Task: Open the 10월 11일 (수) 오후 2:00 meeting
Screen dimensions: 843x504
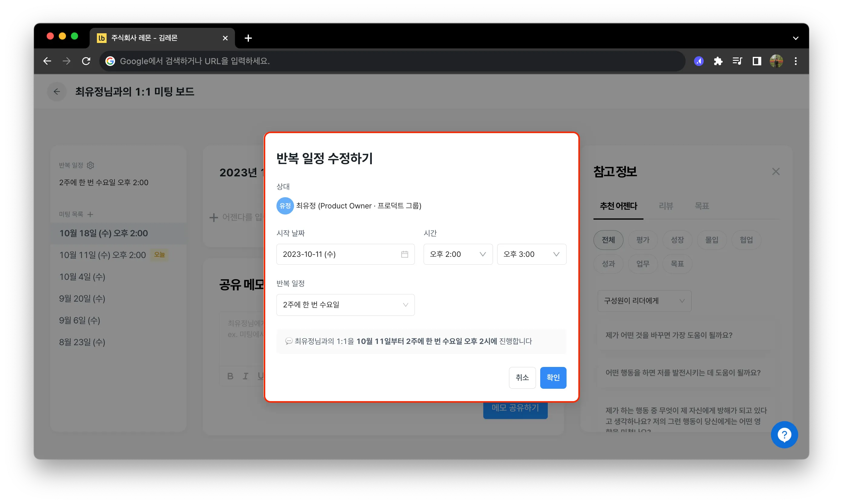Action: 118,255
